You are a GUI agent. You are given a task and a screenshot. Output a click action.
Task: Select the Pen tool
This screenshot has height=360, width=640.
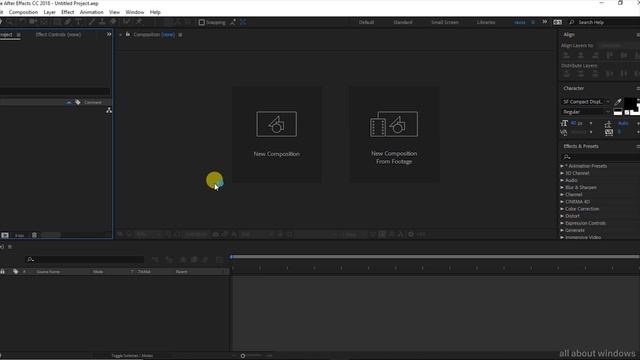pos(68,22)
